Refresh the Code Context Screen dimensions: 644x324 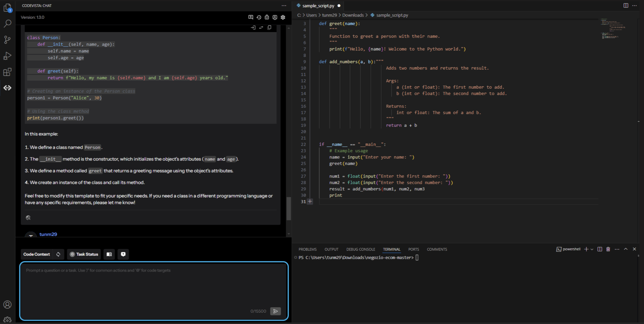[58, 254]
